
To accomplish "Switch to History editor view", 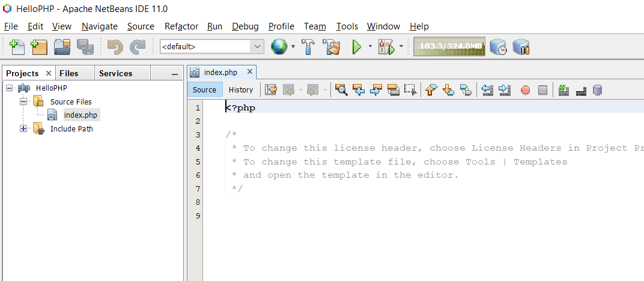I will (241, 89).
